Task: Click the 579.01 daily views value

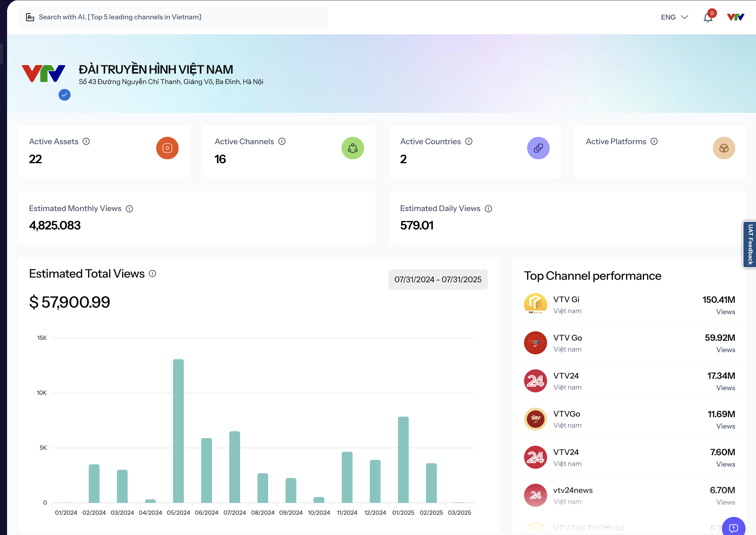Action: (x=417, y=225)
